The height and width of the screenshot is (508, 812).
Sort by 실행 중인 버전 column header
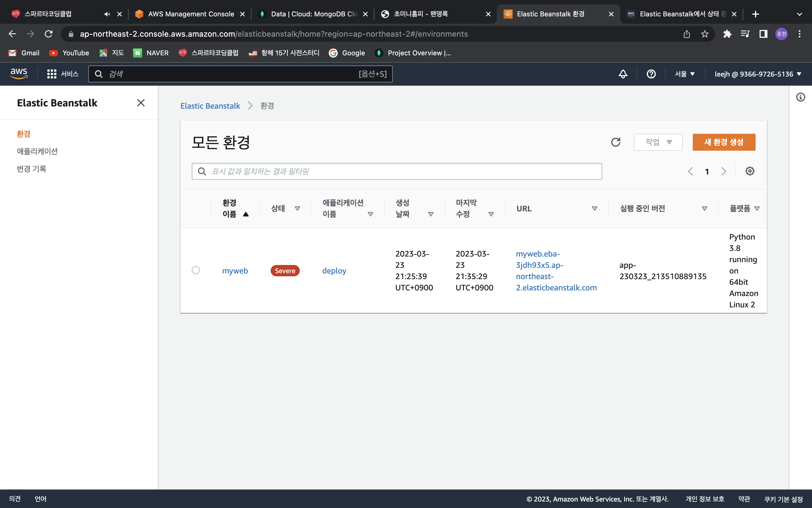pos(663,209)
